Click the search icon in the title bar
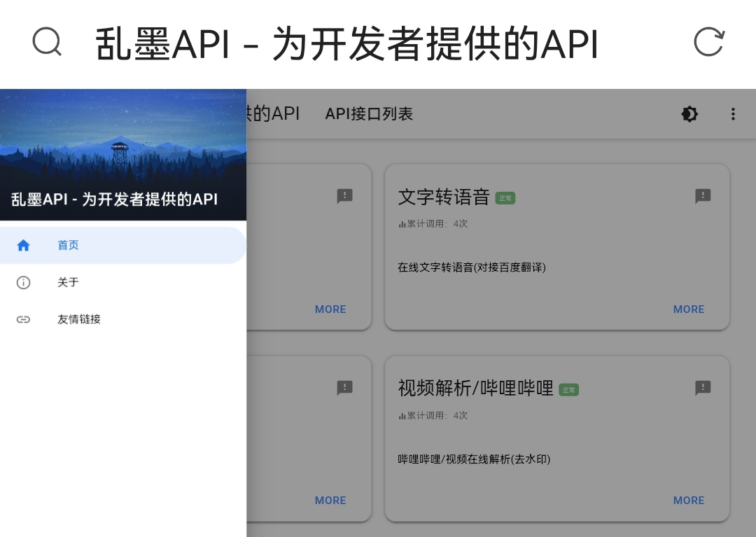The width and height of the screenshot is (756, 537). [46, 42]
